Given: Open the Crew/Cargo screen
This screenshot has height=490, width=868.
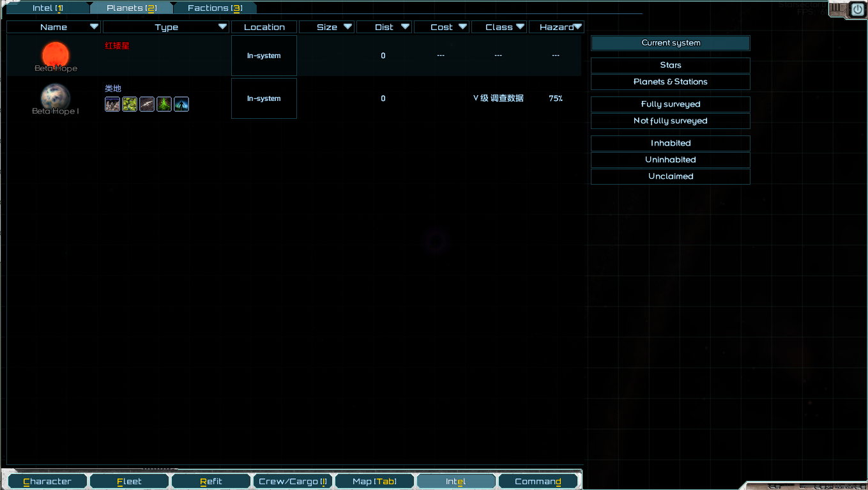Looking at the screenshot, I should [x=293, y=481].
